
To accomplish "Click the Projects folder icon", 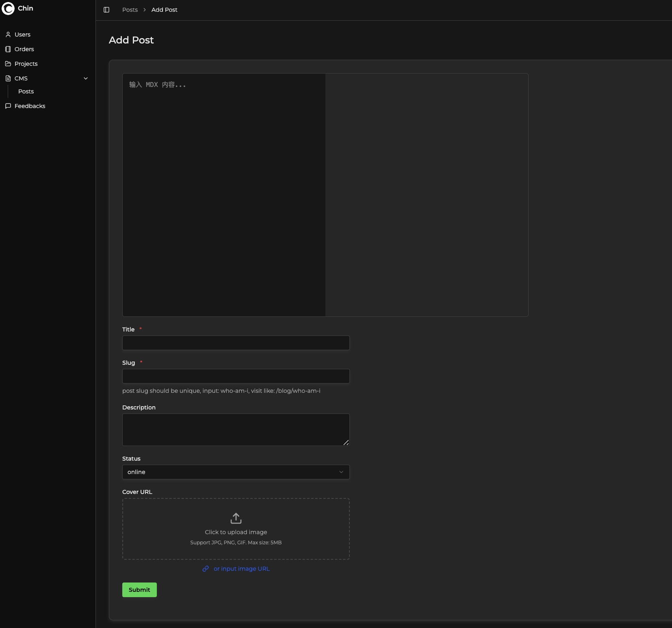I will (8, 64).
